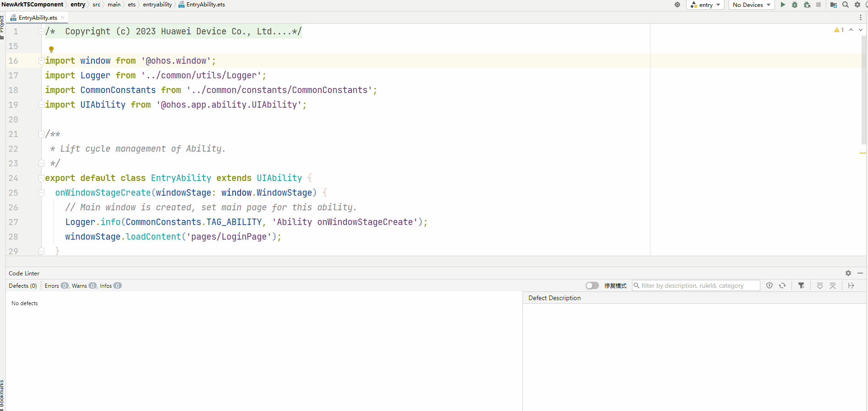Hide the Code Linter panel with minimize icon

click(x=860, y=273)
